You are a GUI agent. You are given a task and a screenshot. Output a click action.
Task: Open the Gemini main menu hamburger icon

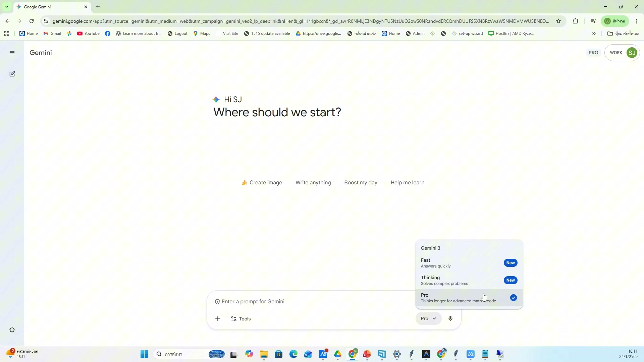coord(12,53)
